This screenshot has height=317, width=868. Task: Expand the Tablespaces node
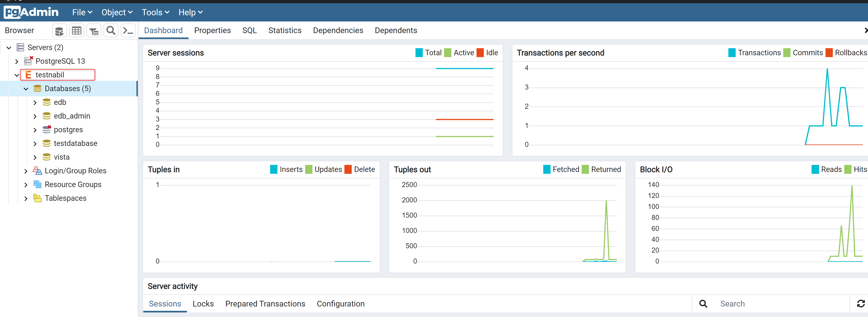coord(26,199)
